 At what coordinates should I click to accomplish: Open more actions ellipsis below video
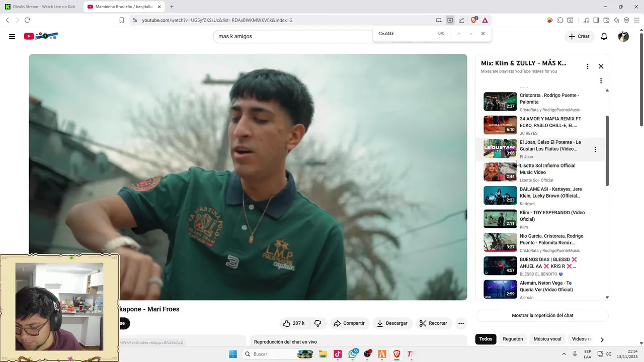pos(461,323)
